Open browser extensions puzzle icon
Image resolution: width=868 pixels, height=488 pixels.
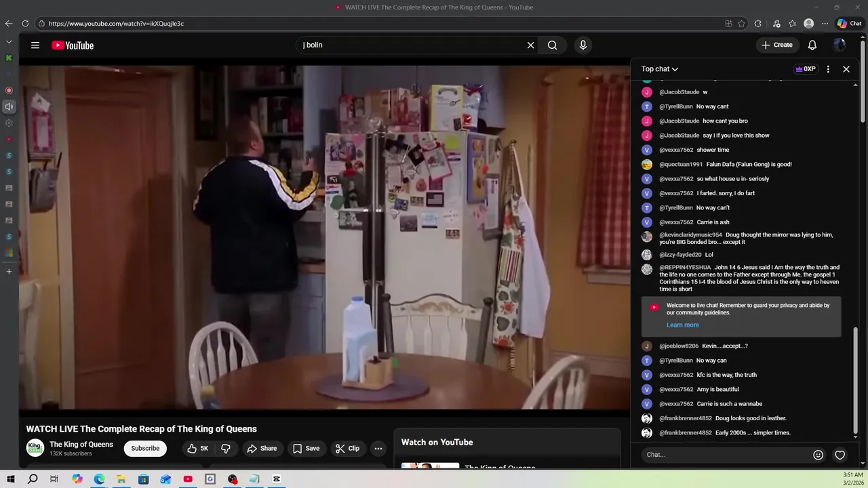[758, 24]
